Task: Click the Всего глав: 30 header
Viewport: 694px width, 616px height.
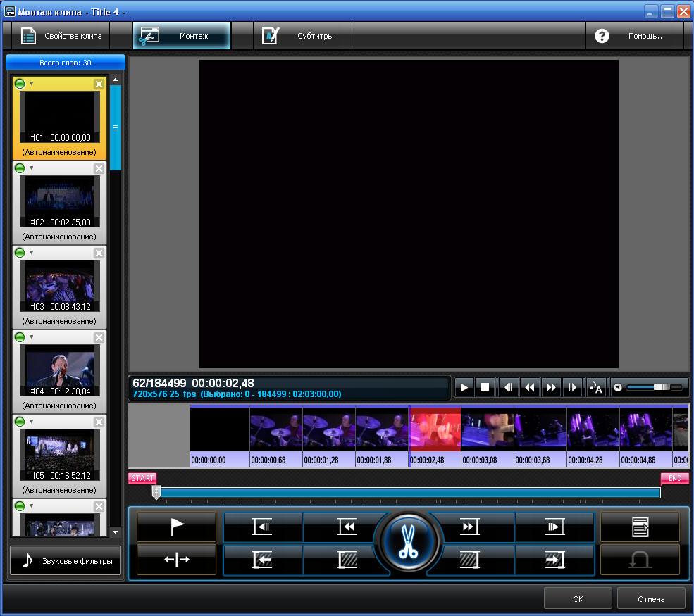Action: point(66,63)
